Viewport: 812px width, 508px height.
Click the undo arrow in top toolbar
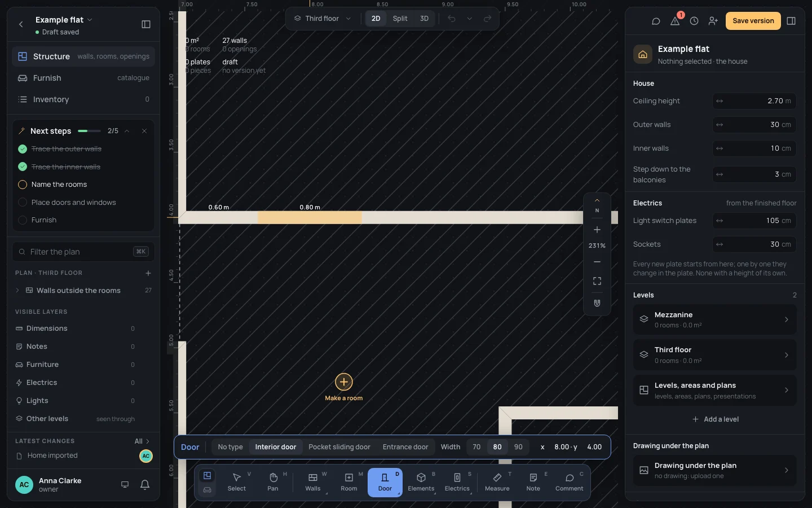pyautogui.click(x=452, y=19)
